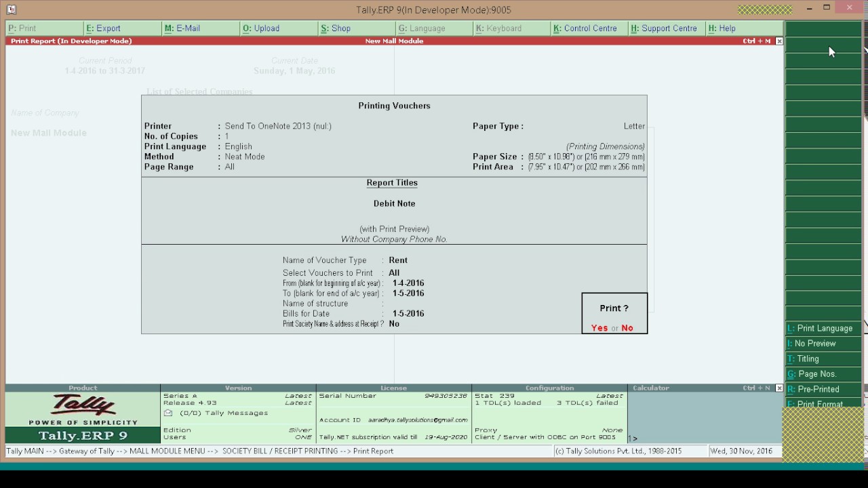Open the M: E-Mail menu
868x488 pixels.
click(200, 28)
